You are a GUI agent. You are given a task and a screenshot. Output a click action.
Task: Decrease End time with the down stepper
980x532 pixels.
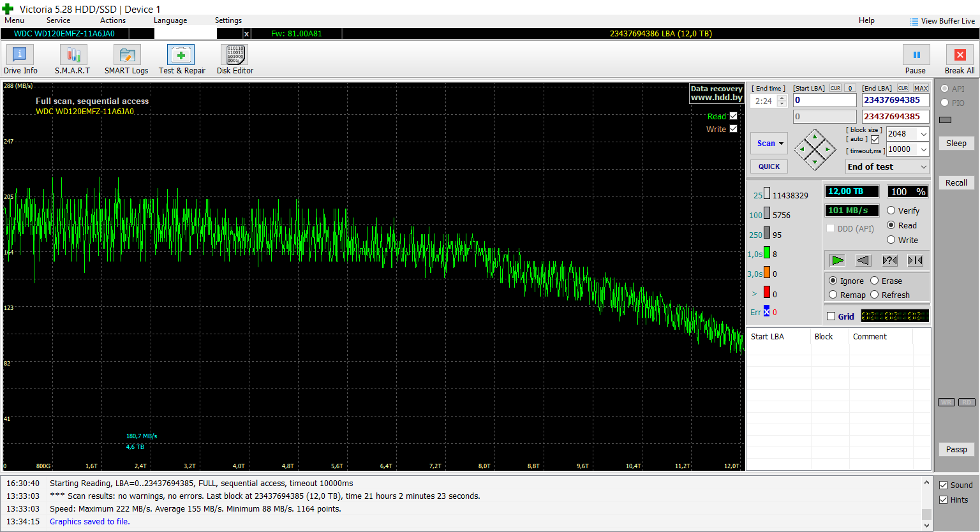(782, 104)
